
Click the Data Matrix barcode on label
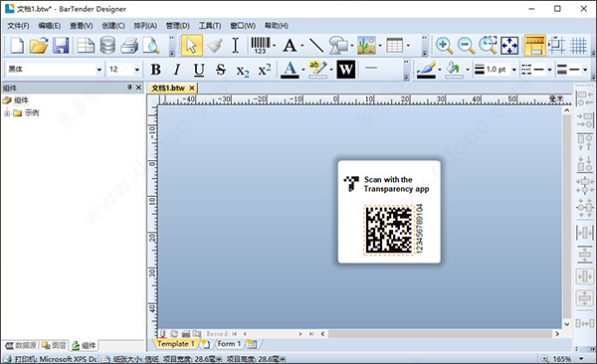pos(389,230)
